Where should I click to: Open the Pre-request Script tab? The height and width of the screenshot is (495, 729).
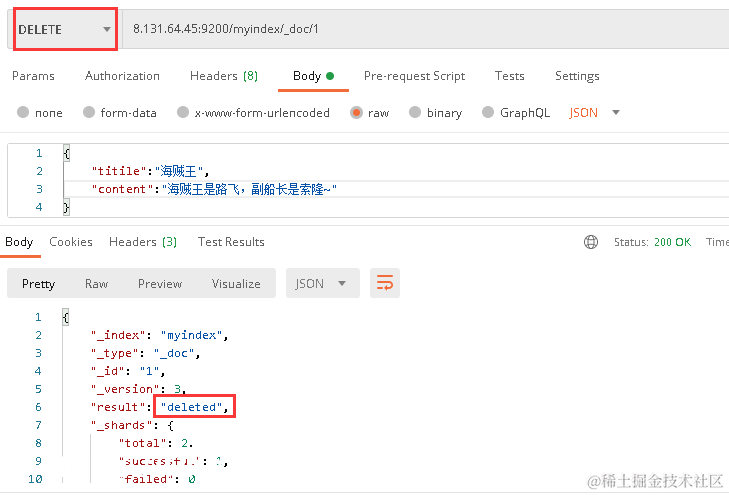click(414, 76)
